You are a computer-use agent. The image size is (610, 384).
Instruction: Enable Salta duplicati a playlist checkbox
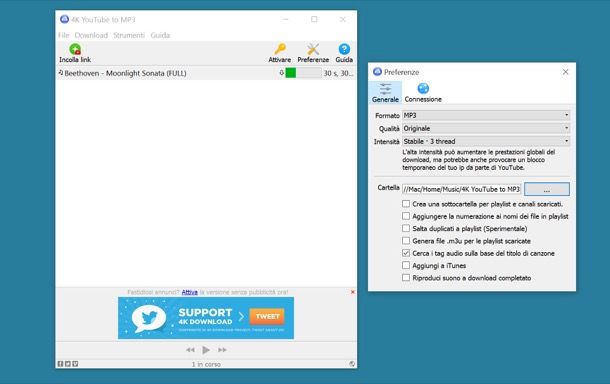click(x=406, y=228)
